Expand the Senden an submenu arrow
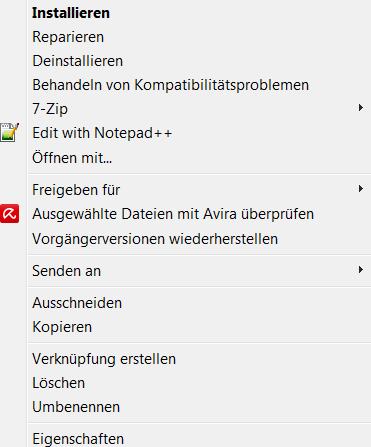The height and width of the screenshot is (447, 371). [361, 269]
